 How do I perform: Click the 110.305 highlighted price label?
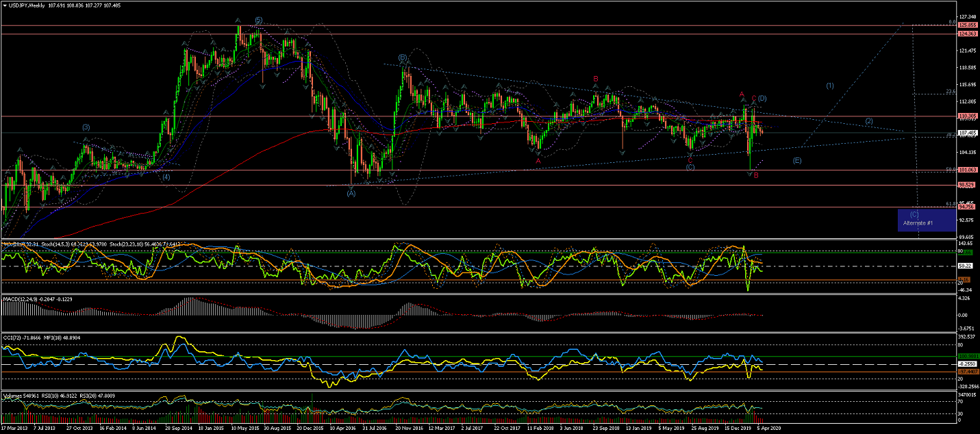coord(966,116)
